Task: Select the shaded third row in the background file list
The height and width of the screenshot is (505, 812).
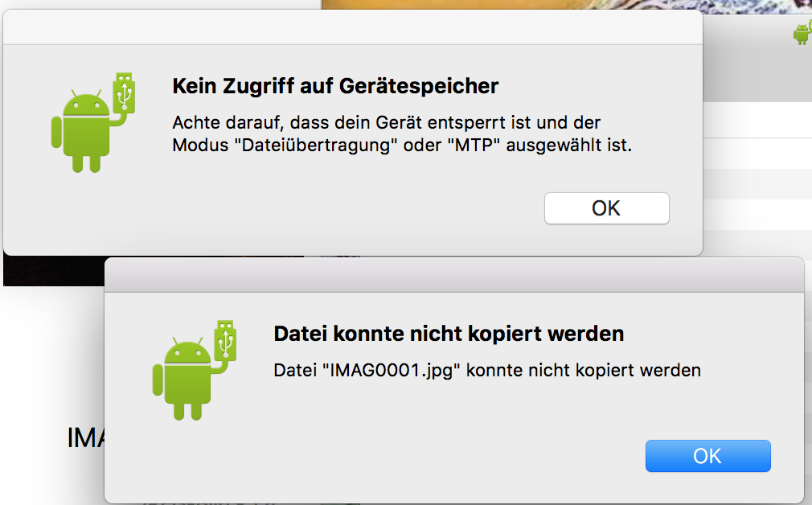Action: pos(757,184)
